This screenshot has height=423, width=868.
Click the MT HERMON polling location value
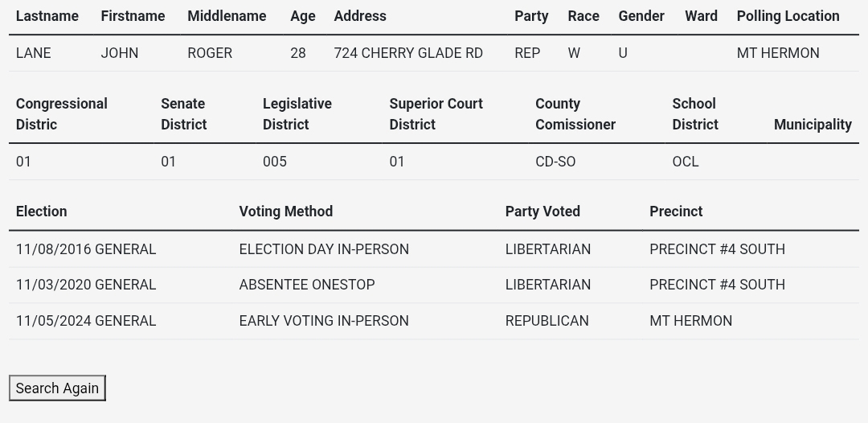click(778, 53)
